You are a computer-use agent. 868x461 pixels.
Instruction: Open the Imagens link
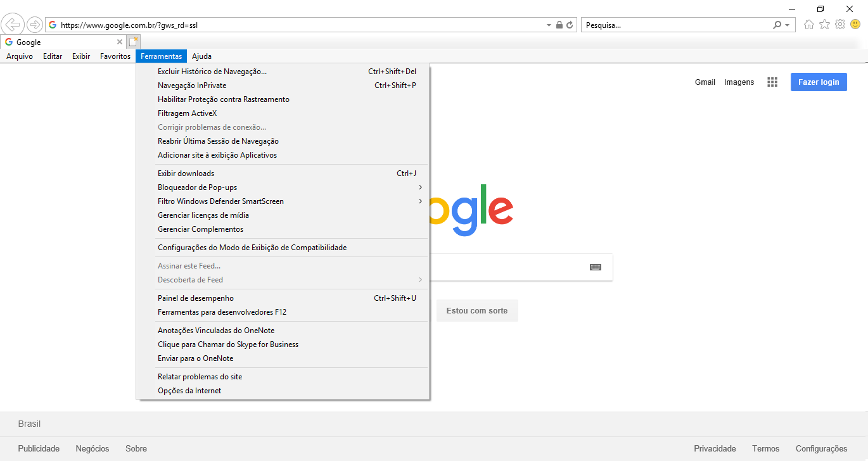tap(739, 82)
